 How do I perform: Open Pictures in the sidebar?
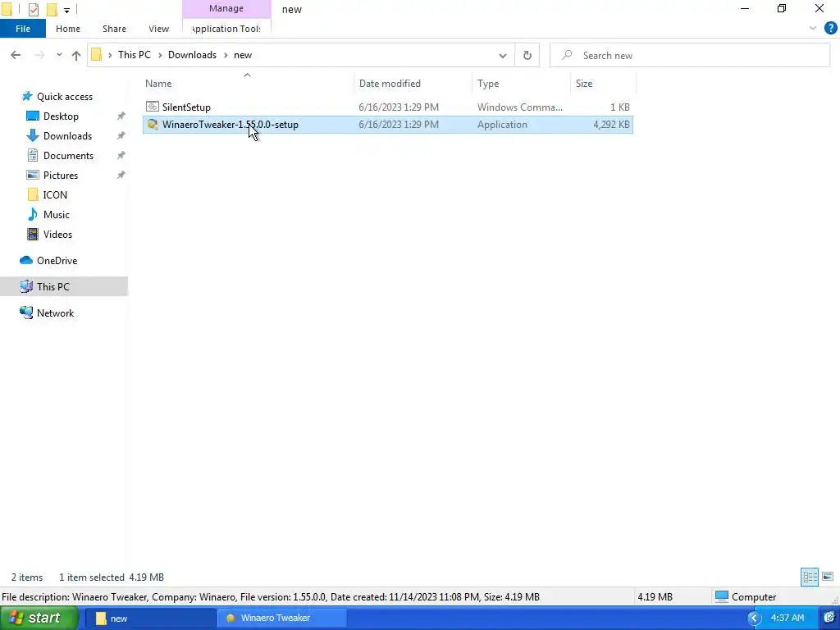click(x=61, y=176)
